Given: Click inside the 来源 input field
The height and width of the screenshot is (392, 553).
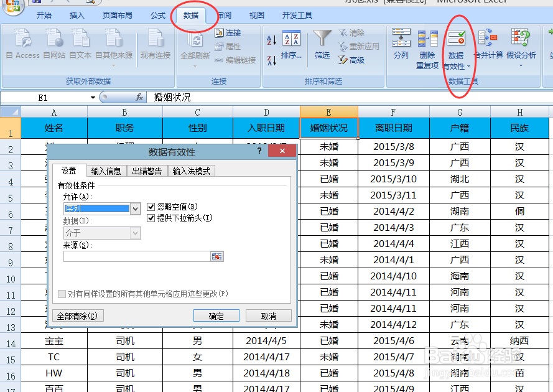Looking at the screenshot, I should click(x=137, y=256).
